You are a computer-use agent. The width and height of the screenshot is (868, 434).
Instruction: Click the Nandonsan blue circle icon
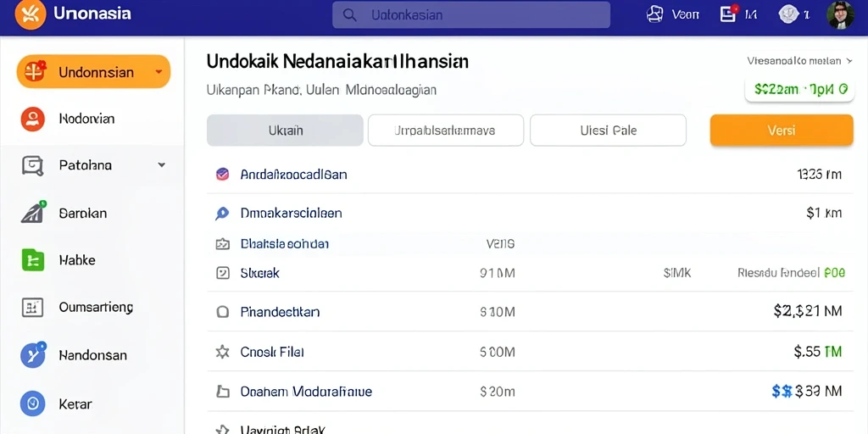(33, 355)
